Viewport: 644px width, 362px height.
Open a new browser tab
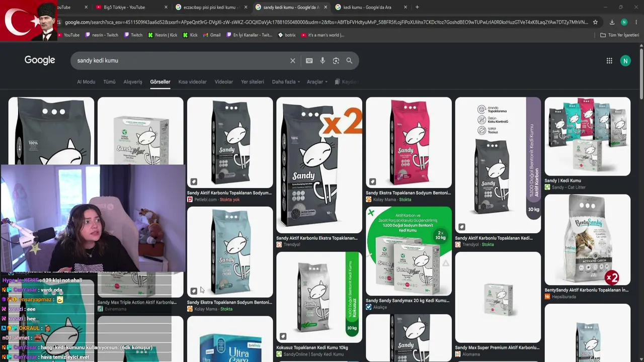point(417,7)
